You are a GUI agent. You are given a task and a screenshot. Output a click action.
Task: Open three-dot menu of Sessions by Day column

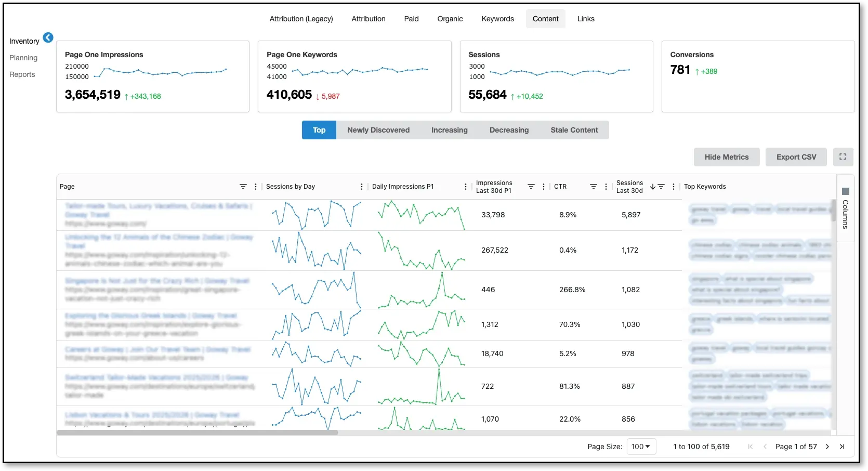point(362,187)
